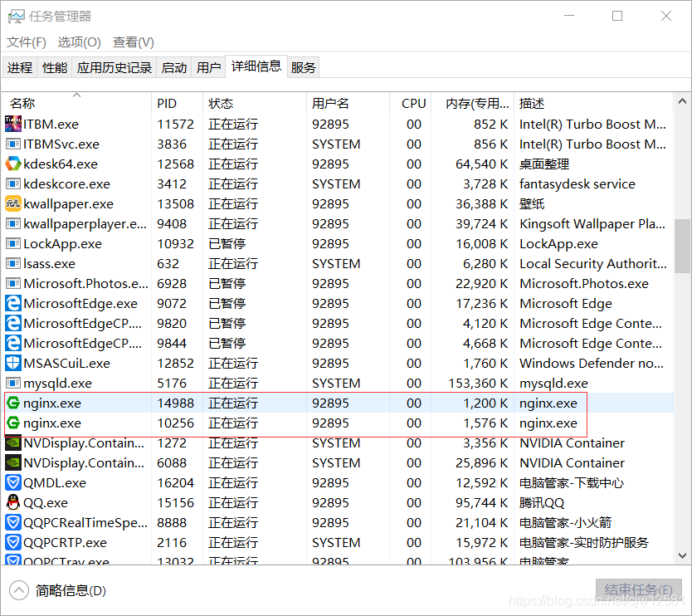Screen dimensions: 692x616
Task: Switch to the 应用历史记录 tab
Action: point(115,67)
